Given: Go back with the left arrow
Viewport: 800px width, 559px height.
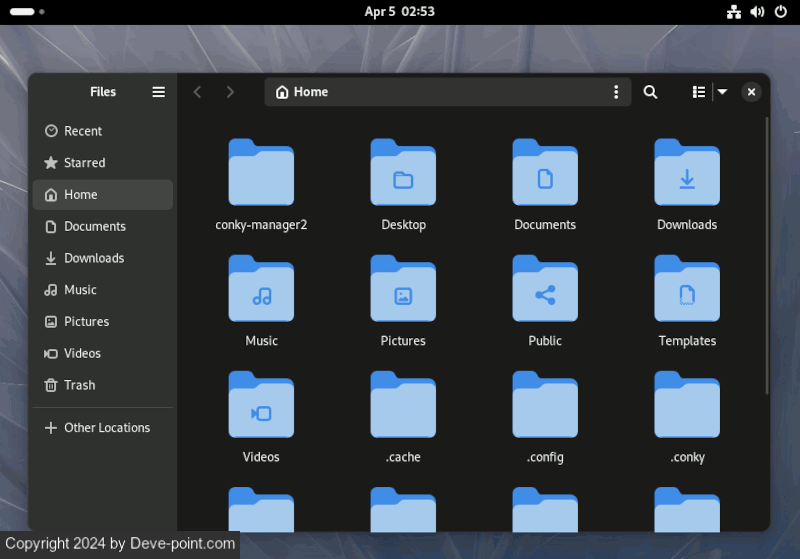Looking at the screenshot, I should pos(198,92).
